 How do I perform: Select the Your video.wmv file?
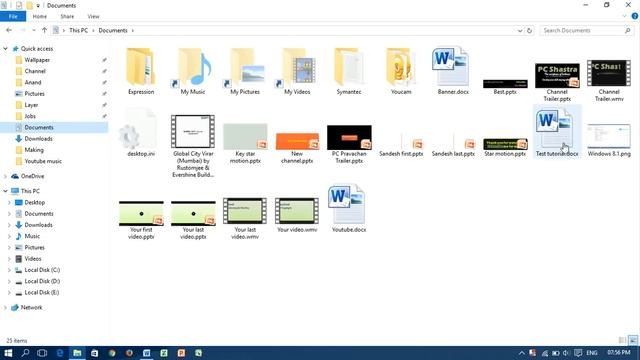pos(297,215)
